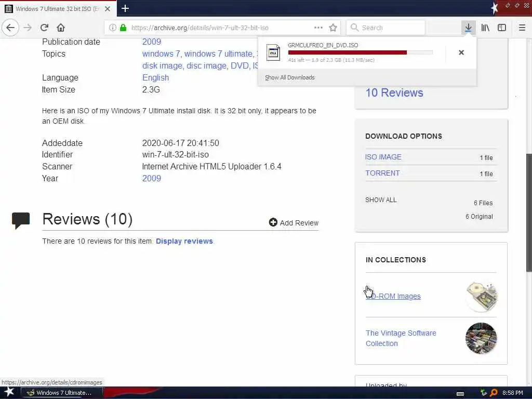Screen dimensions: 532x399
Task: Click the Vintage Software Collection thumbnail
Action: point(481,338)
